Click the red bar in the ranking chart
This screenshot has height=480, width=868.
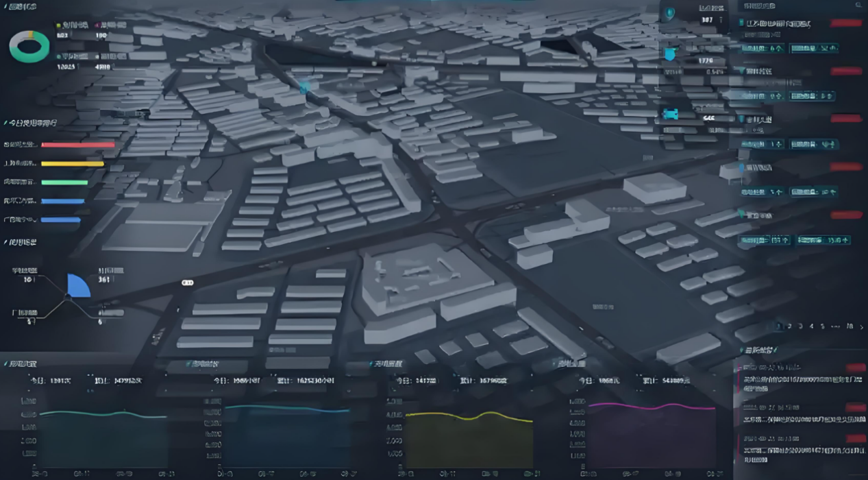pos(78,145)
